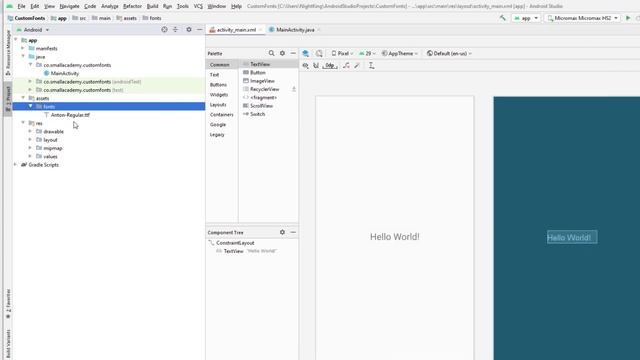Screen dimensions: 640x360
Task: Select MainActivity in project tree
Action: pos(64,73)
